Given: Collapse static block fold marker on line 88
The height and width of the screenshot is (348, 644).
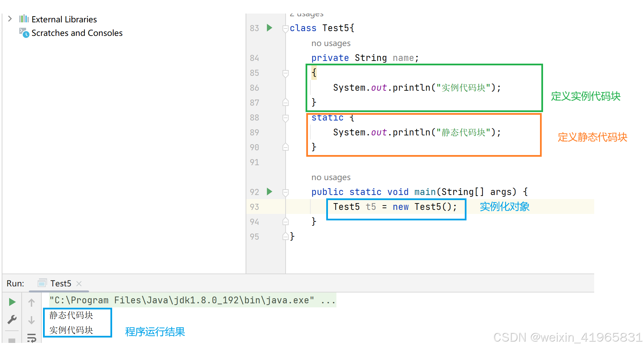Looking at the screenshot, I should (285, 118).
